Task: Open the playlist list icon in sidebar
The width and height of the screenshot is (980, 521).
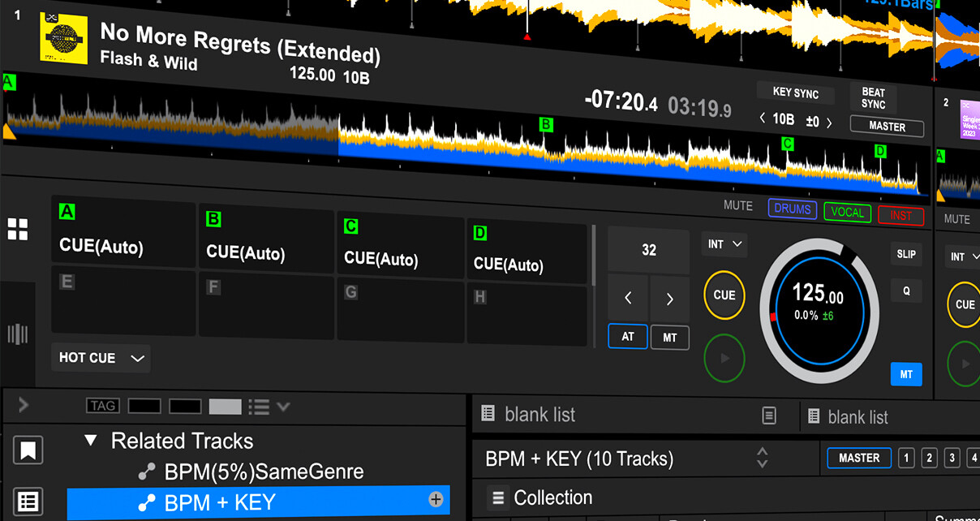Action: 28,502
